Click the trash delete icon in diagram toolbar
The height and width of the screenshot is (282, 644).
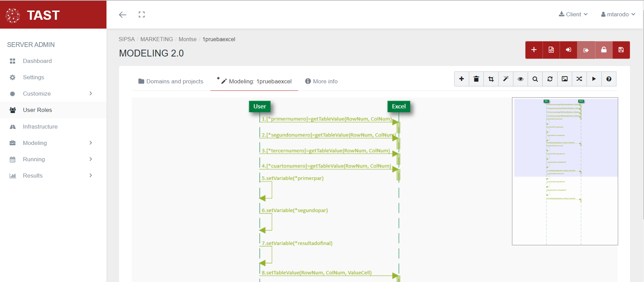coord(476,79)
